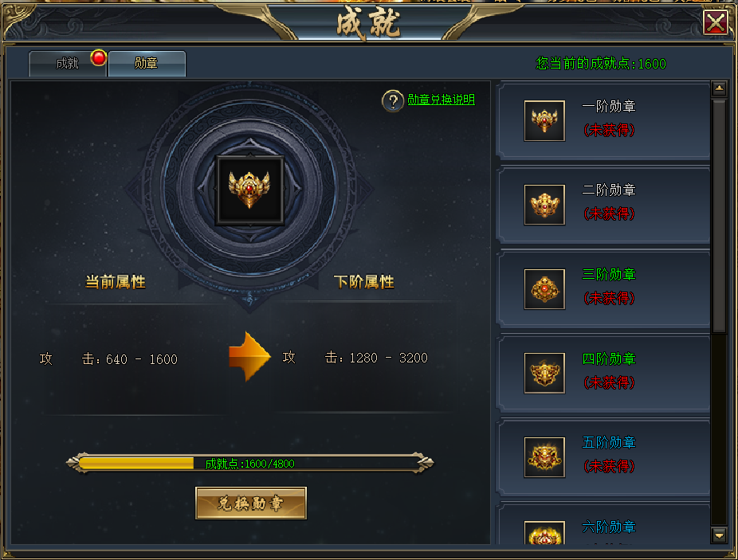
Task: Click the question mark help icon
Action: 393,100
